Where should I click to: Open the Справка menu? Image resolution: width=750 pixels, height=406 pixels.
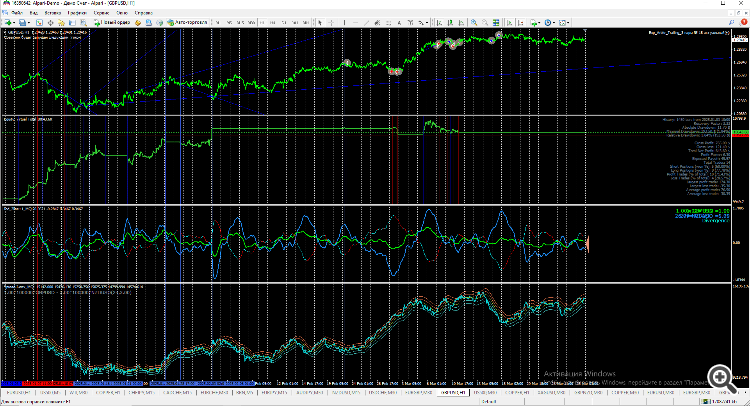pyautogui.click(x=143, y=13)
